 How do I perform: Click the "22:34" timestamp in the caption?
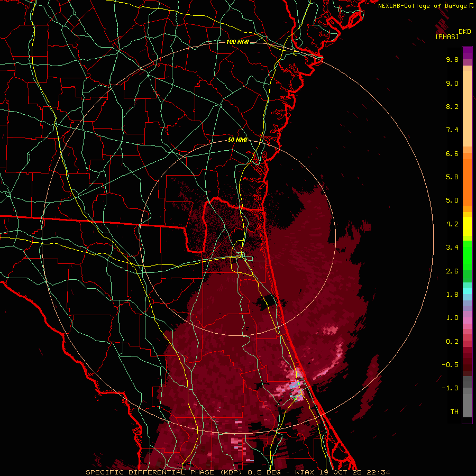click(x=378, y=472)
